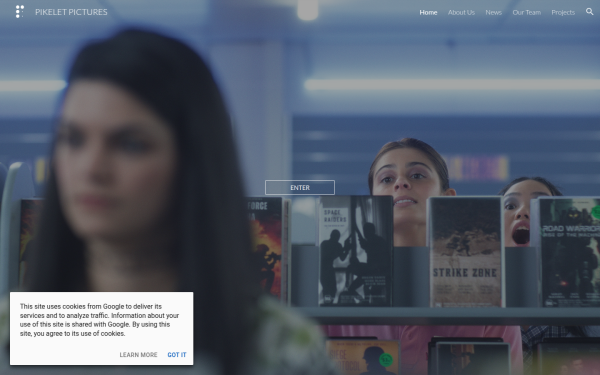Dismiss cookie notice with GOT IT
Image resolution: width=600 pixels, height=375 pixels.
(177, 355)
